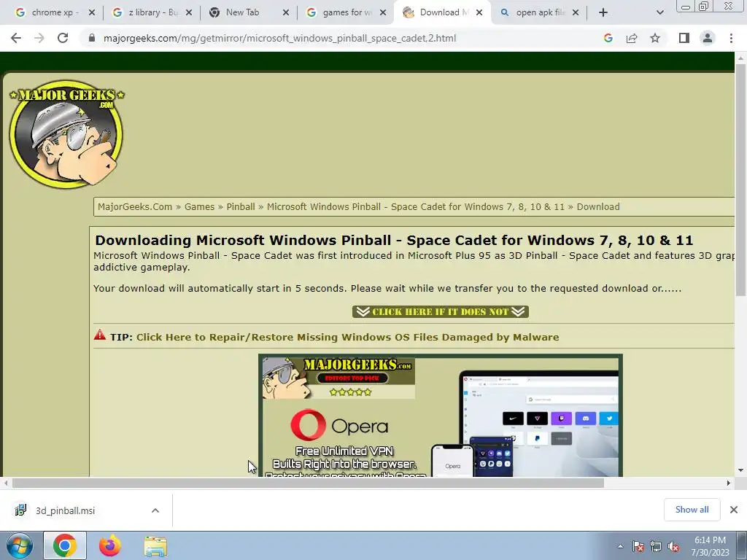Close the z library tab

tap(189, 13)
